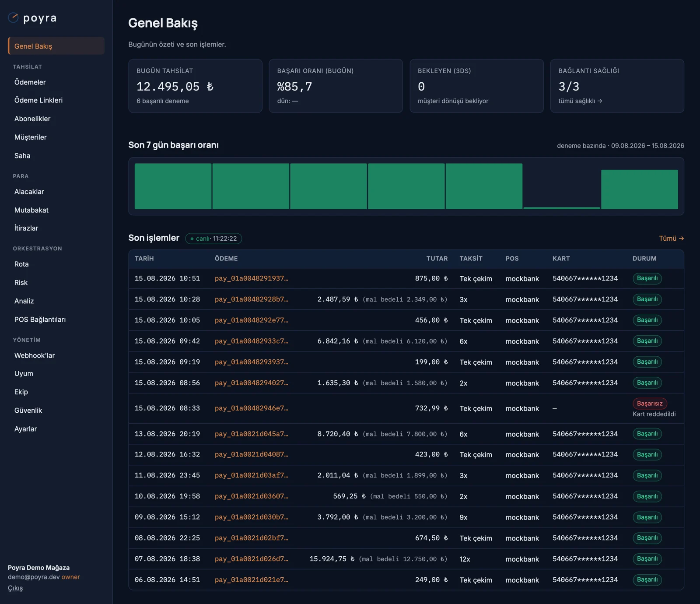Click the Tümü link for recent transactions
The image size is (700, 604).
tap(672, 238)
